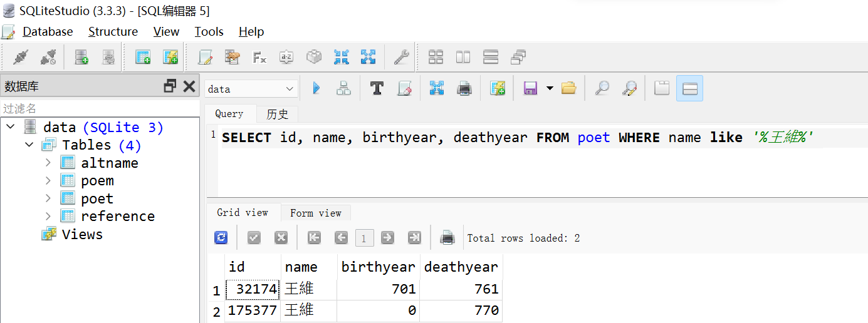
Task: Load SQL from file folder icon
Action: coord(568,88)
